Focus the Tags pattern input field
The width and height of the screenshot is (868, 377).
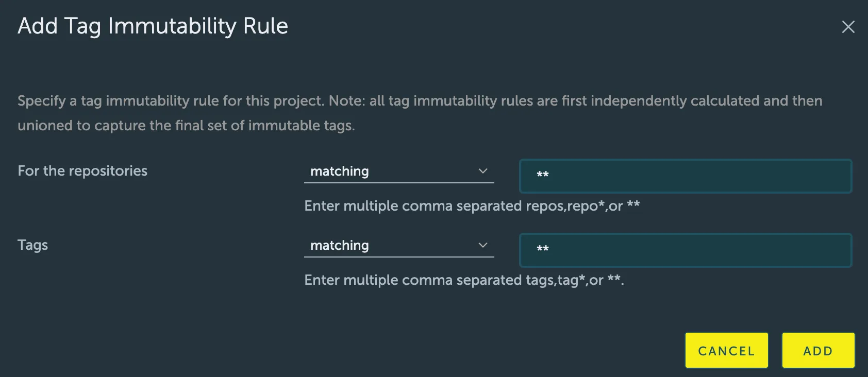pos(686,250)
